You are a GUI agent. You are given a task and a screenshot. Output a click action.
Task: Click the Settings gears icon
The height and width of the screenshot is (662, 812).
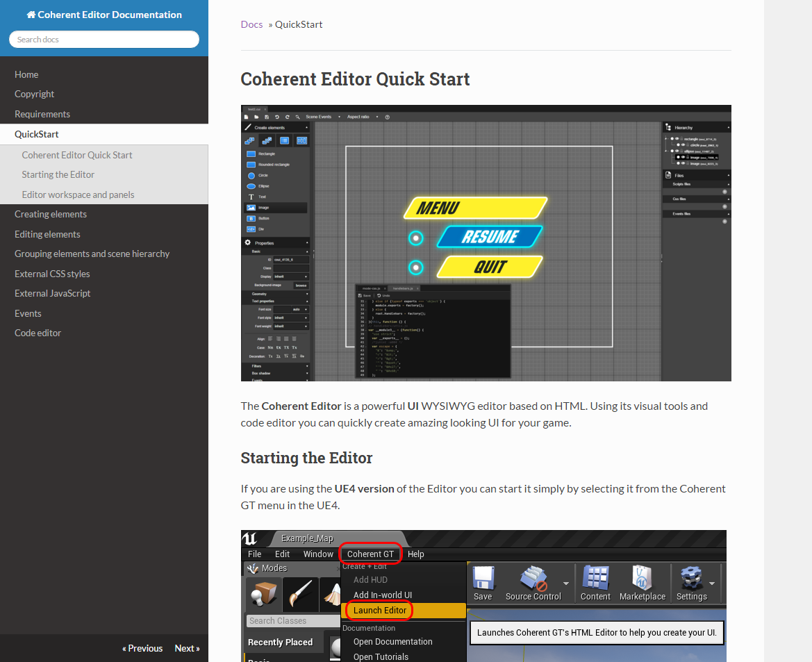(691, 578)
